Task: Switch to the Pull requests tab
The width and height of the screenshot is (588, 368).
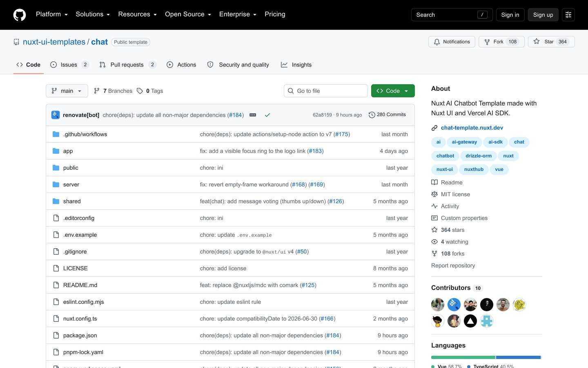Action: [127, 65]
